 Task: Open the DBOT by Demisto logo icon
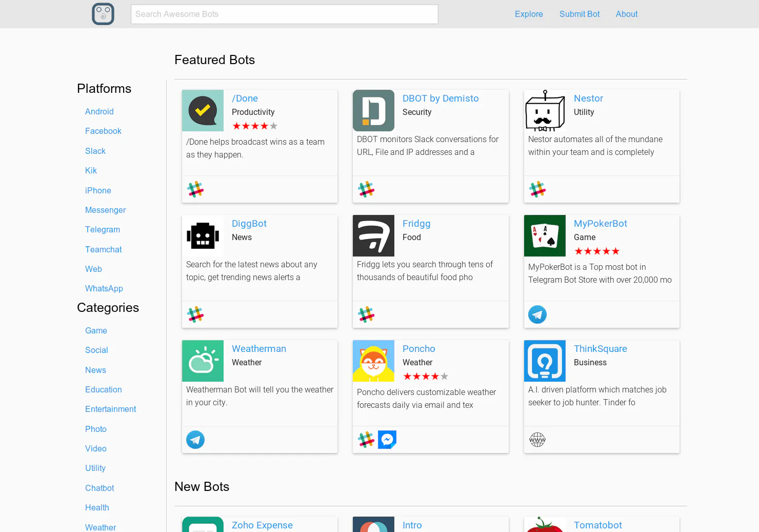click(x=373, y=110)
